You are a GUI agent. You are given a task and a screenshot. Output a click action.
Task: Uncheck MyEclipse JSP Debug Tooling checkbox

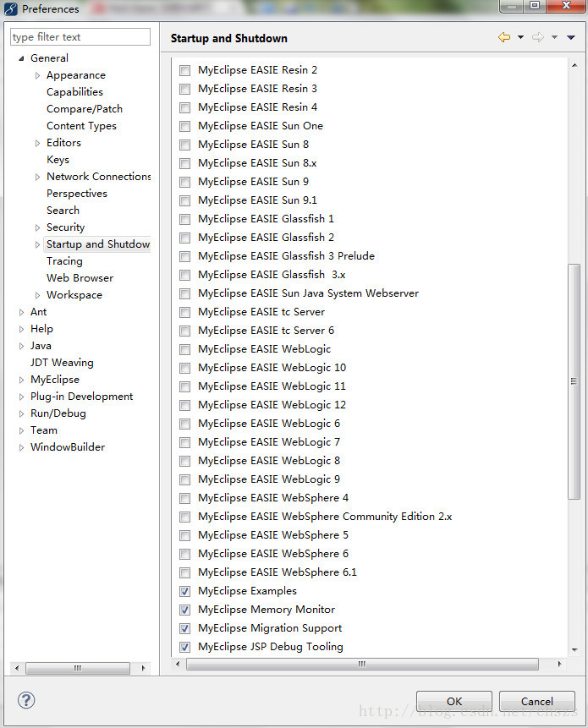(x=184, y=647)
